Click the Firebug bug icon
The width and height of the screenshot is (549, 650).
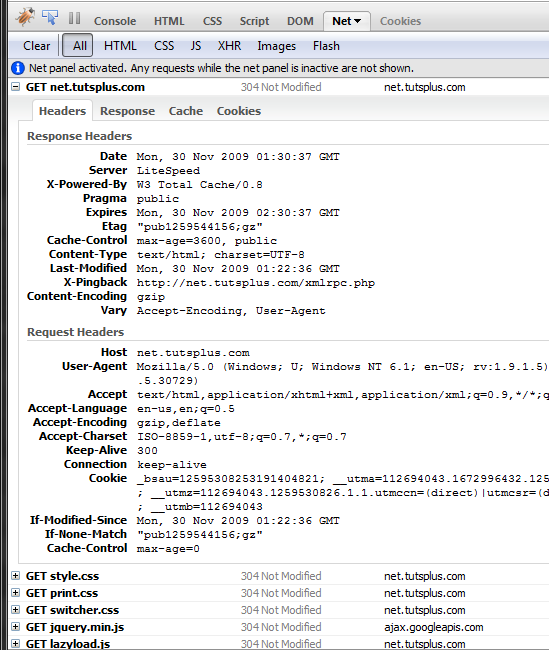click(25, 17)
